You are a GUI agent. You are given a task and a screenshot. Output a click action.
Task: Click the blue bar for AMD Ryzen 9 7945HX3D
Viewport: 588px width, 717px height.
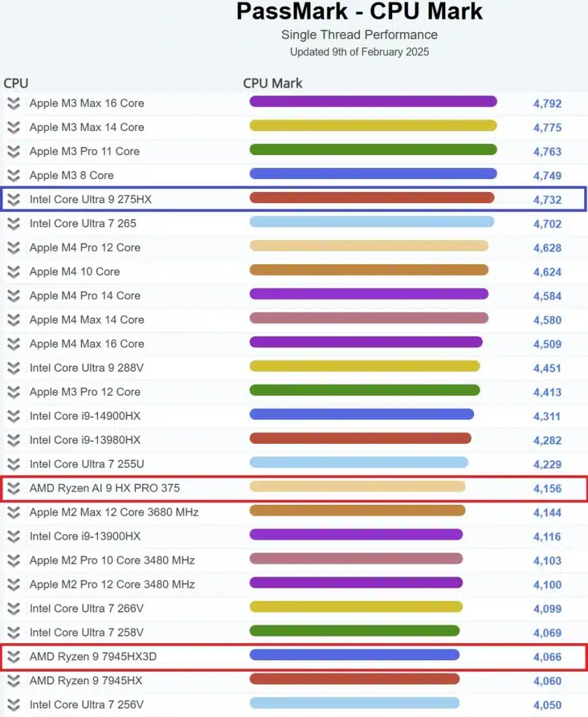pyautogui.click(x=354, y=655)
